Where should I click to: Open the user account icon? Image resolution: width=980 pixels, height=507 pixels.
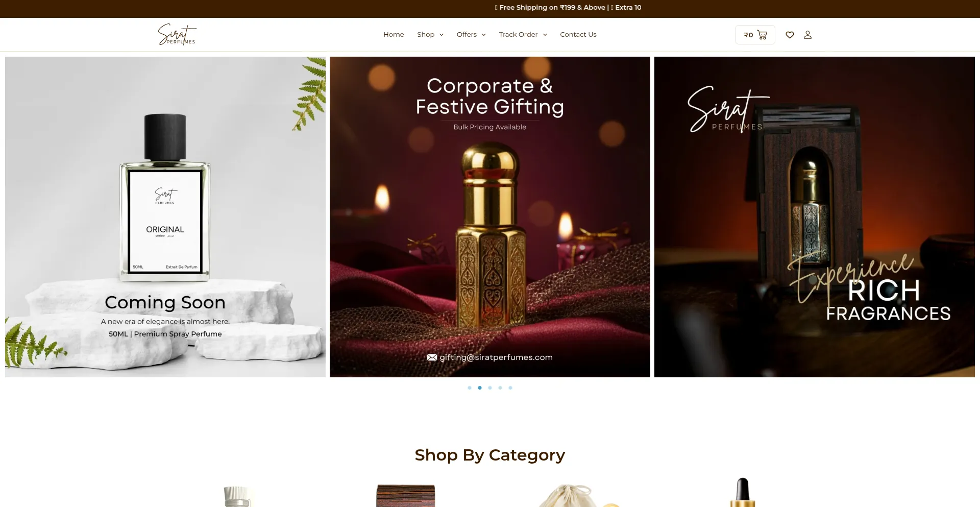click(x=807, y=35)
